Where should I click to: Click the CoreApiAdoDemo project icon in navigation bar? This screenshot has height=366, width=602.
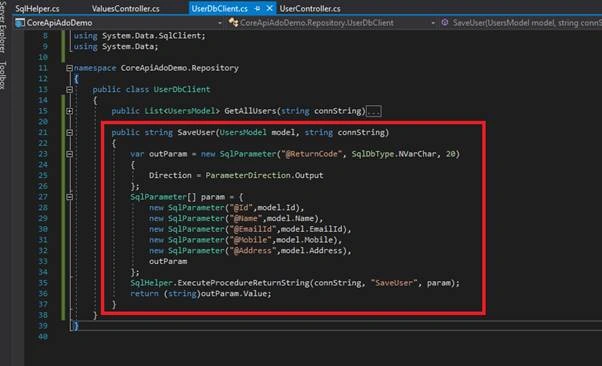coord(20,23)
